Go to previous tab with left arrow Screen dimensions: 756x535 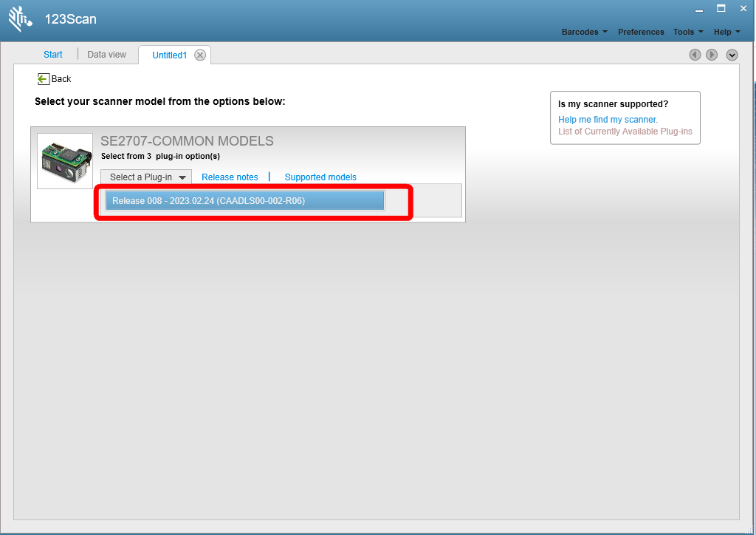click(695, 55)
